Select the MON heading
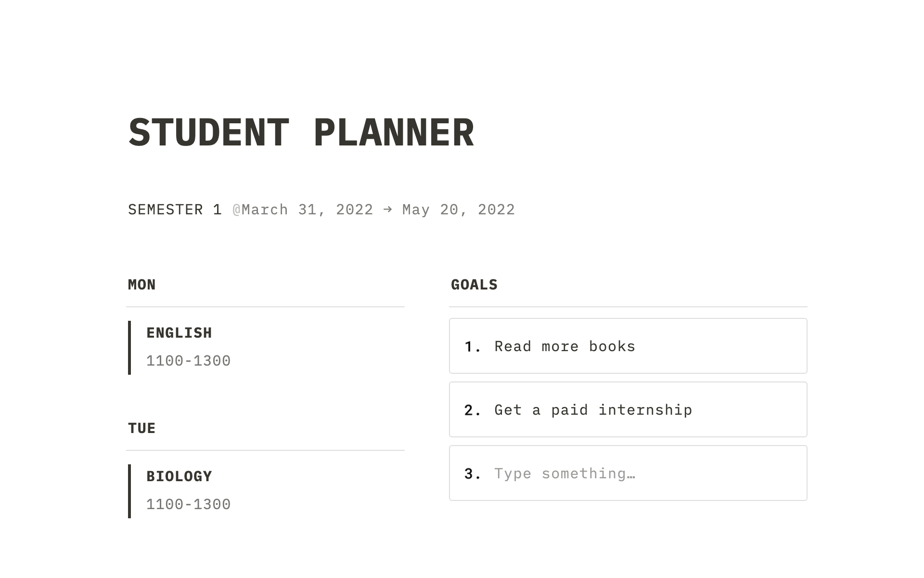The width and height of the screenshot is (924, 578). pos(142,285)
